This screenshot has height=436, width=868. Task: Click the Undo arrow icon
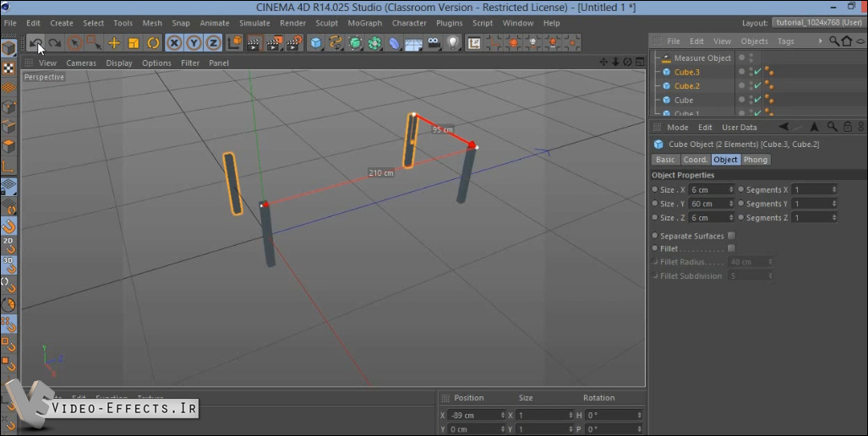pyautogui.click(x=35, y=42)
